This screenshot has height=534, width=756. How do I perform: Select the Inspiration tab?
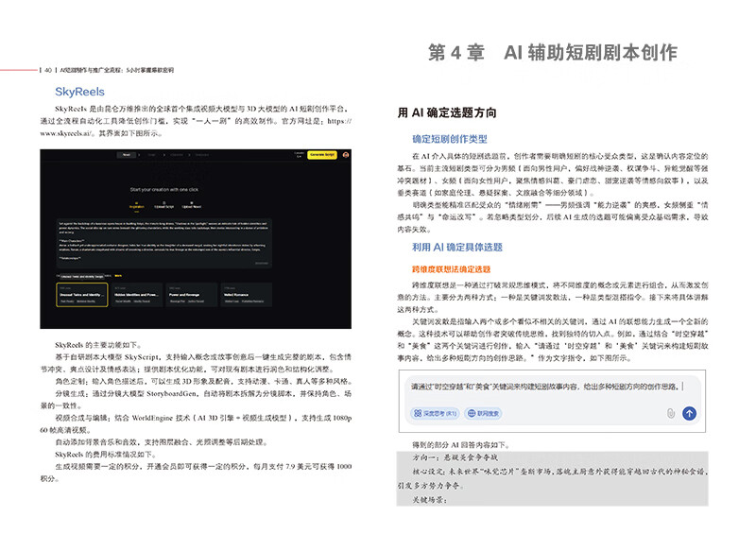pos(136,205)
